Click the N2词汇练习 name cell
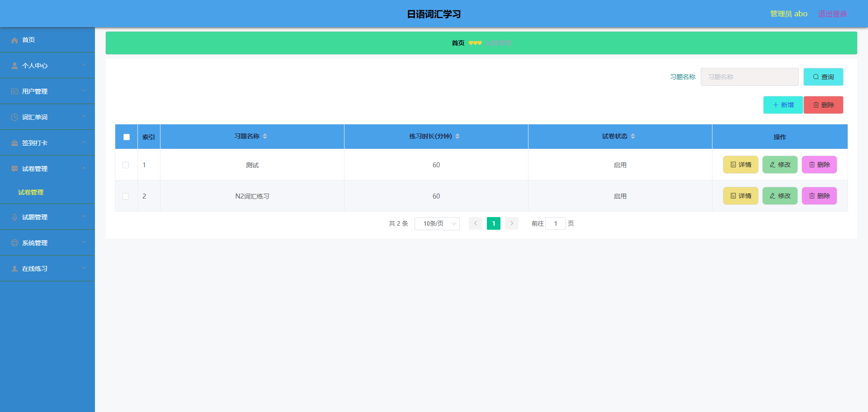The image size is (868, 412). pos(252,197)
